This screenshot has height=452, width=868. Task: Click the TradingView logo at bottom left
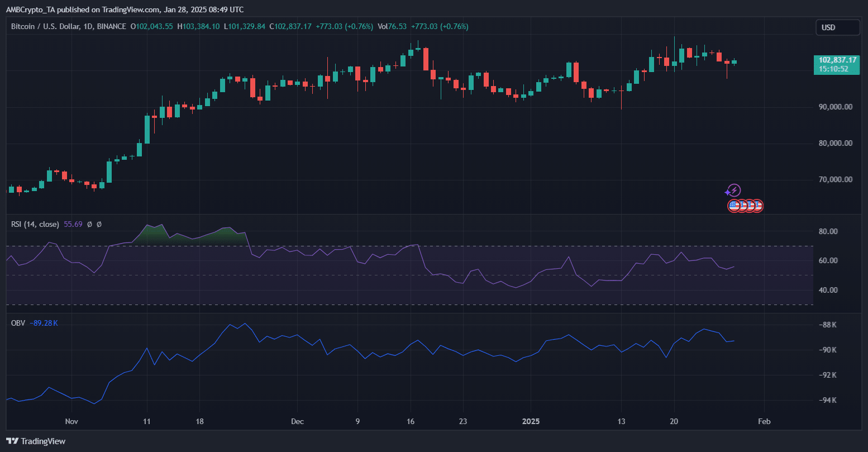point(36,441)
